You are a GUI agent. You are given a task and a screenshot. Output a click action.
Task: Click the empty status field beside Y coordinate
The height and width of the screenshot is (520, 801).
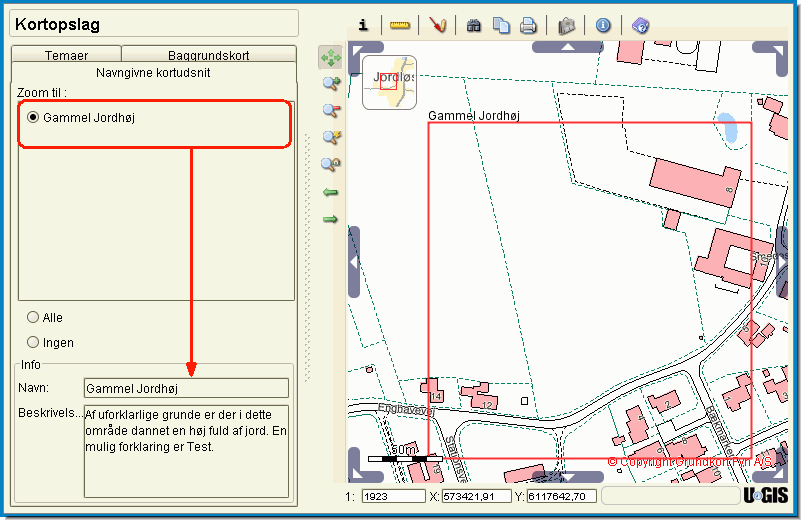click(x=671, y=495)
